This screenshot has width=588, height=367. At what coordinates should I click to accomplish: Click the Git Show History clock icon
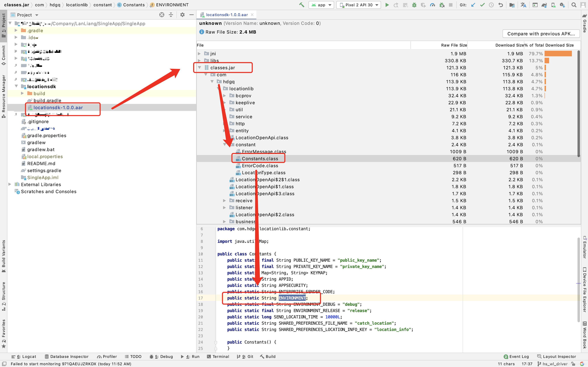click(x=491, y=5)
